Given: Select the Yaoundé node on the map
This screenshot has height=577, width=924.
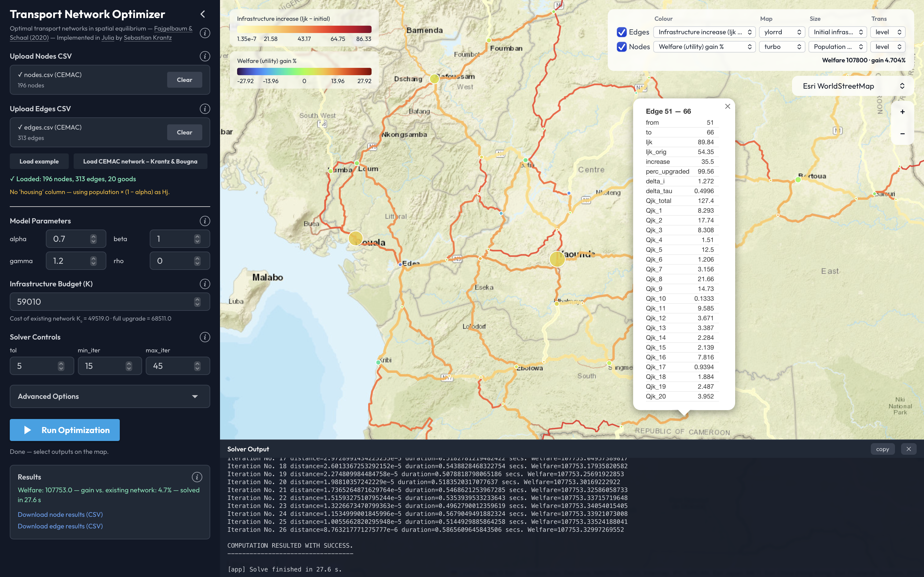Looking at the screenshot, I should (557, 259).
